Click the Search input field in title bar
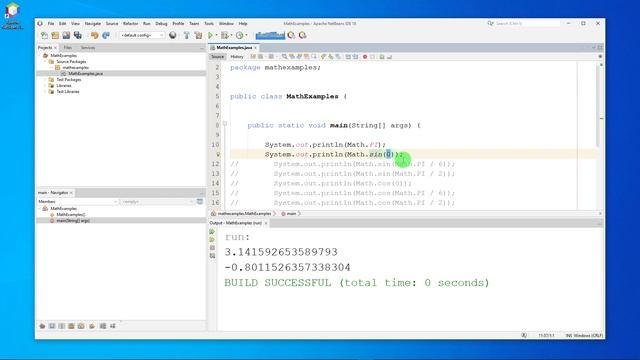 tap(527, 24)
